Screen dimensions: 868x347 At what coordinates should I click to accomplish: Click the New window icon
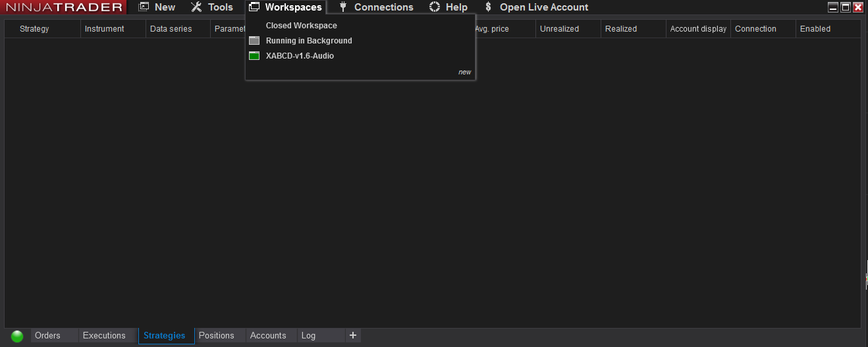click(x=144, y=7)
